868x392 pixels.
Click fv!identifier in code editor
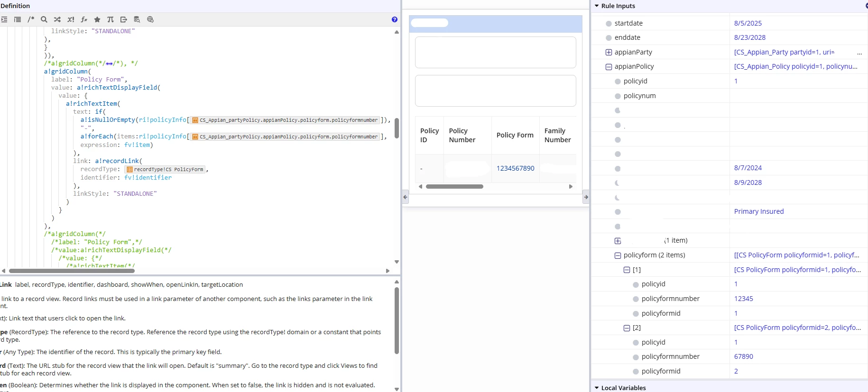tap(148, 178)
